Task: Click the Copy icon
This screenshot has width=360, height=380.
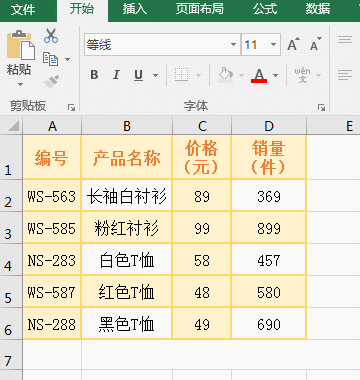Action: [x=51, y=59]
